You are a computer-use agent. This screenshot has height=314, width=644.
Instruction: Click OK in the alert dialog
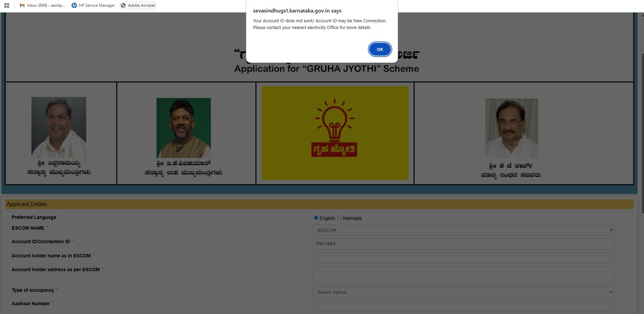(x=380, y=49)
